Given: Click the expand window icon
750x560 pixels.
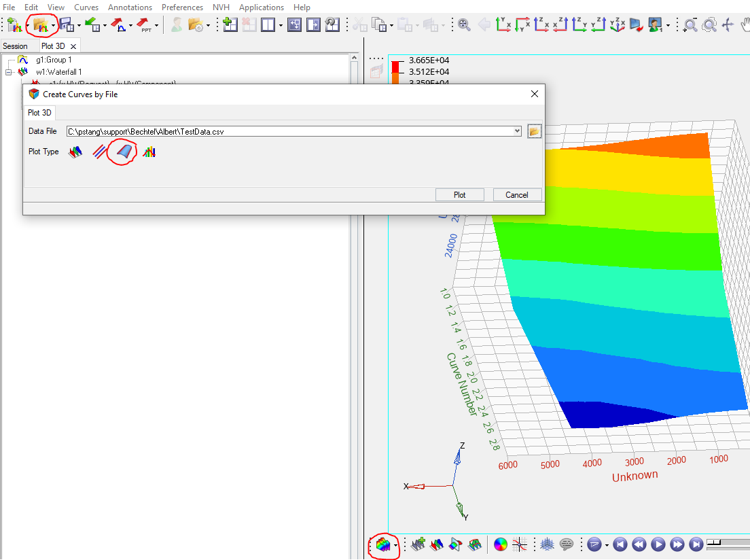Looking at the screenshot, I should (294, 24).
